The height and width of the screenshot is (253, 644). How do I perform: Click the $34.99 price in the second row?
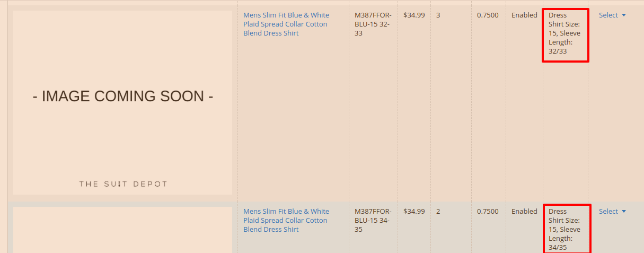click(414, 212)
